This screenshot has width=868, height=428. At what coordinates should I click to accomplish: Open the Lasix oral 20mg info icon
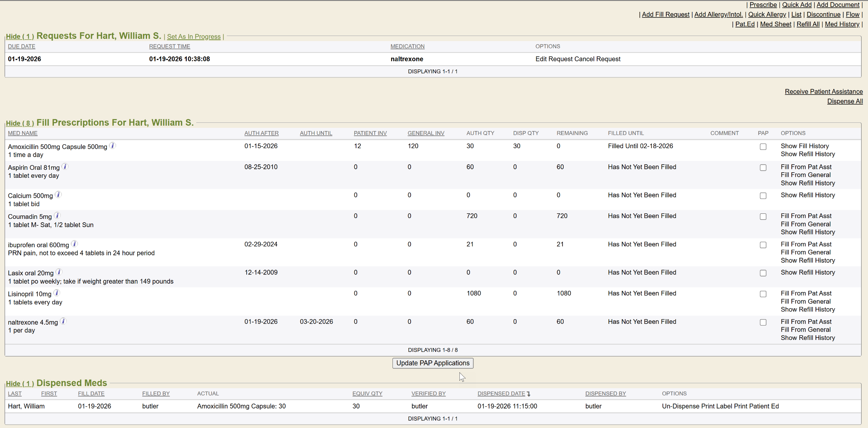pyautogui.click(x=59, y=272)
